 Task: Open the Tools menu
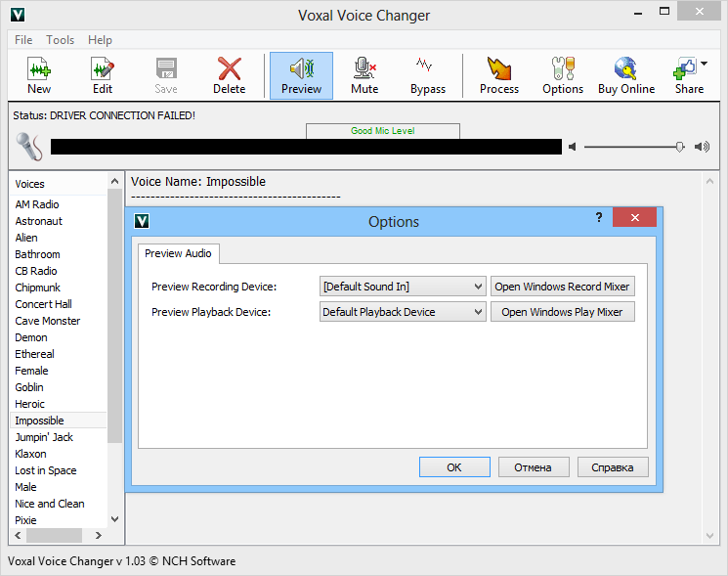tap(61, 40)
